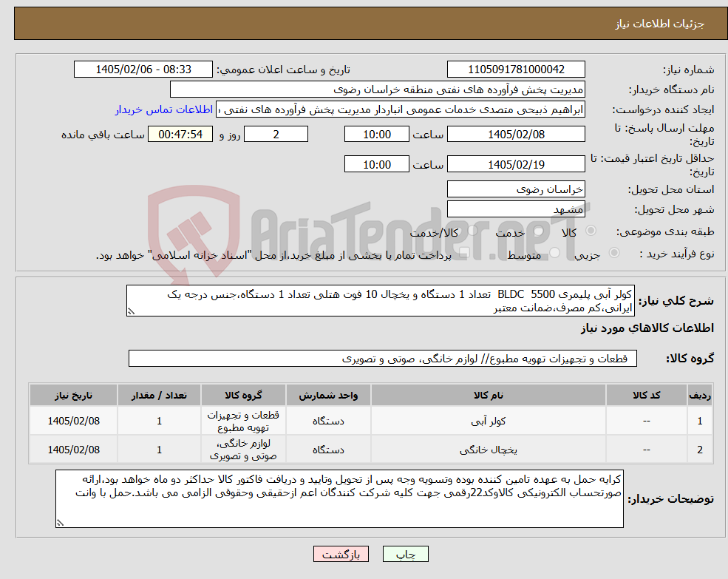Select the خدمت radio button

click(539, 231)
